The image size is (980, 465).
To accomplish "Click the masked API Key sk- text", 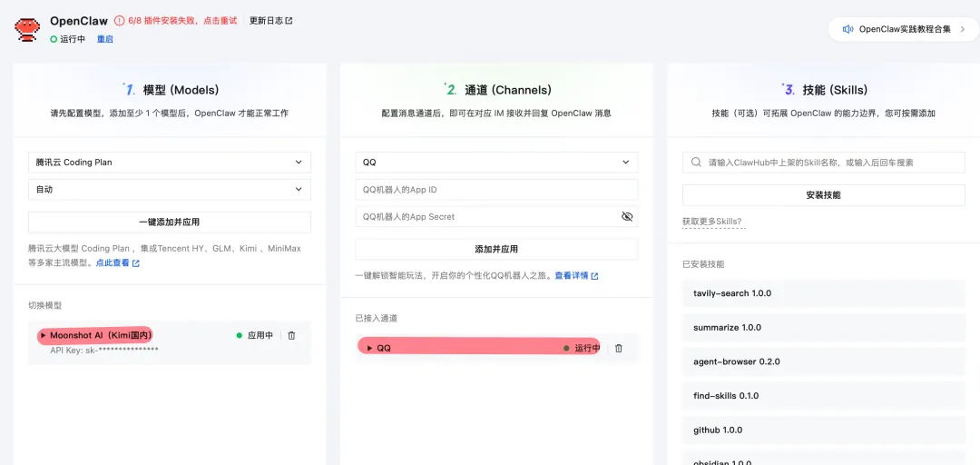I will 104,350.
